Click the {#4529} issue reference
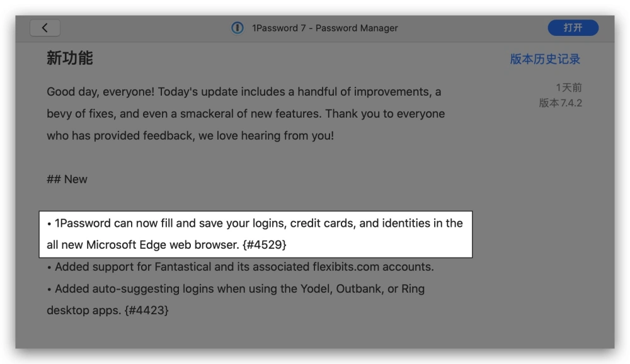Screen dimensions: 630x364 265,245
